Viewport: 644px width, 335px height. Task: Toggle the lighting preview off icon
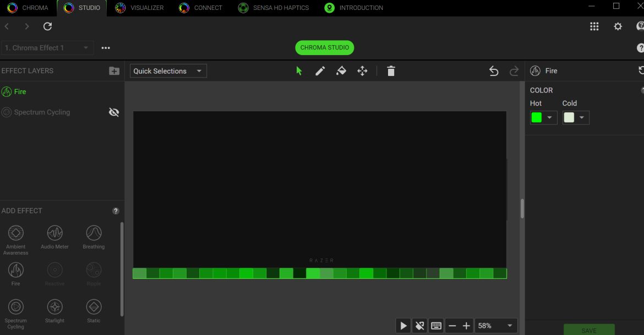pos(419,326)
